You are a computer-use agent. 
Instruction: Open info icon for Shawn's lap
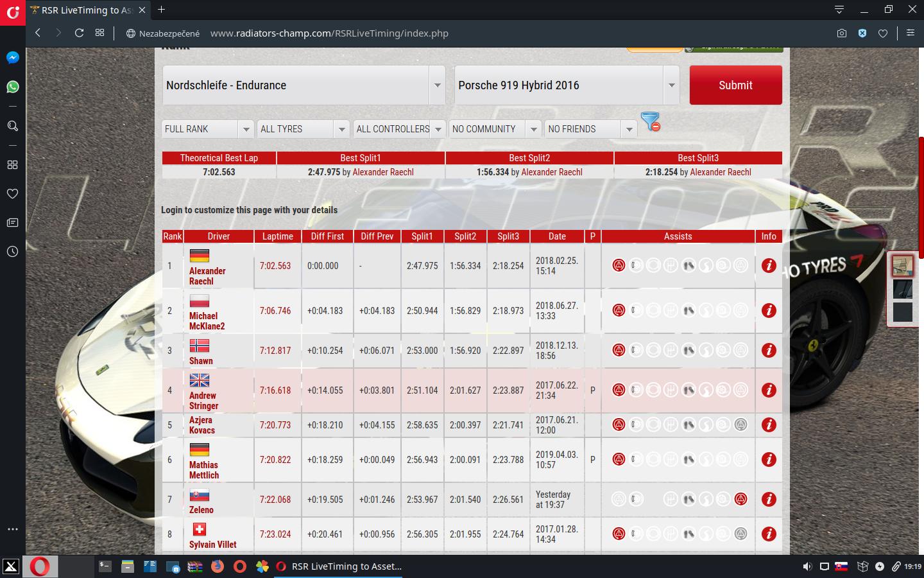point(769,350)
